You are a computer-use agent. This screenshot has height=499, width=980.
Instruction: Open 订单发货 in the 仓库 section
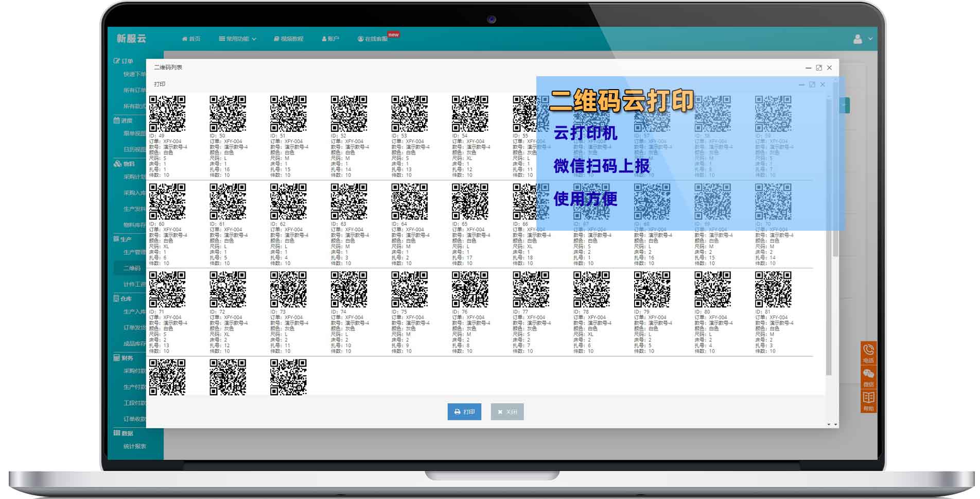click(133, 326)
